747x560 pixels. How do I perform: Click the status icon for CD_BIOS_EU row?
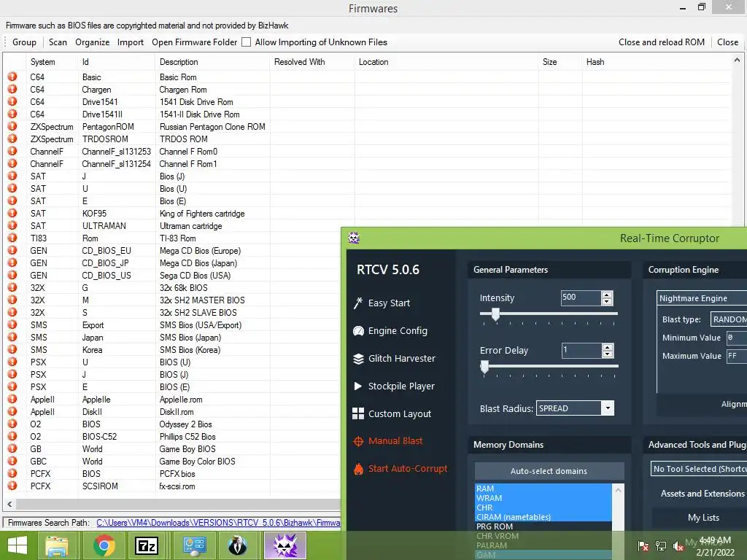coord(12,250)
